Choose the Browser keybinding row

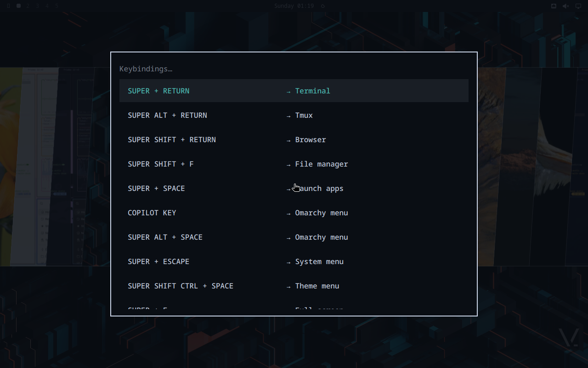point(294,139)
